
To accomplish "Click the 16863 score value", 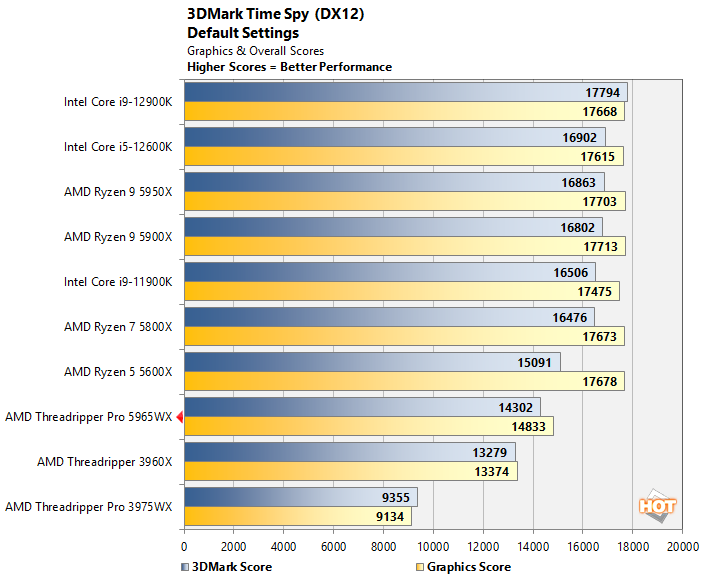I will pos(578,183).
